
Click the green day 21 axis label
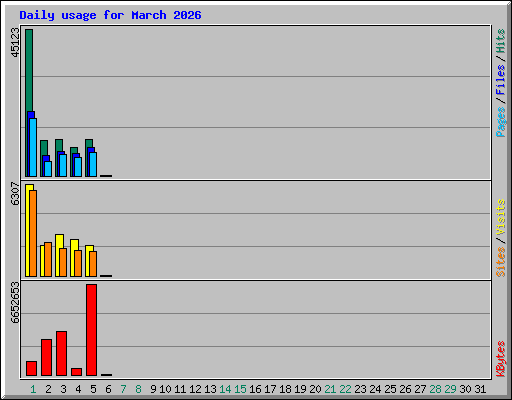click(x=330, y=389)
